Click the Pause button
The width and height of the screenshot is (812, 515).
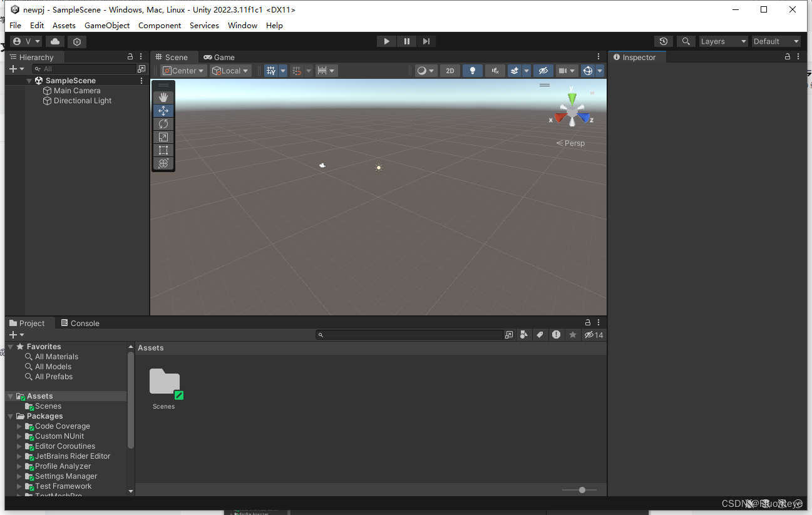[406, 41]
